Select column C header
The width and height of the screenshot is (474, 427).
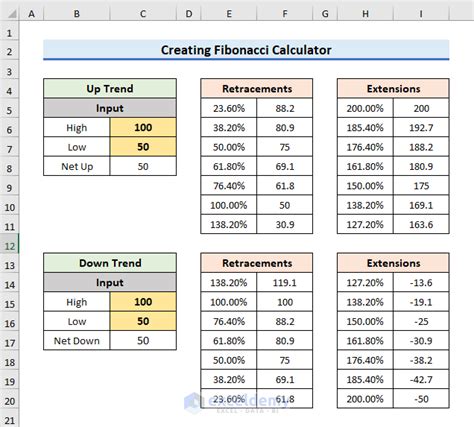(x=143, y=14)
